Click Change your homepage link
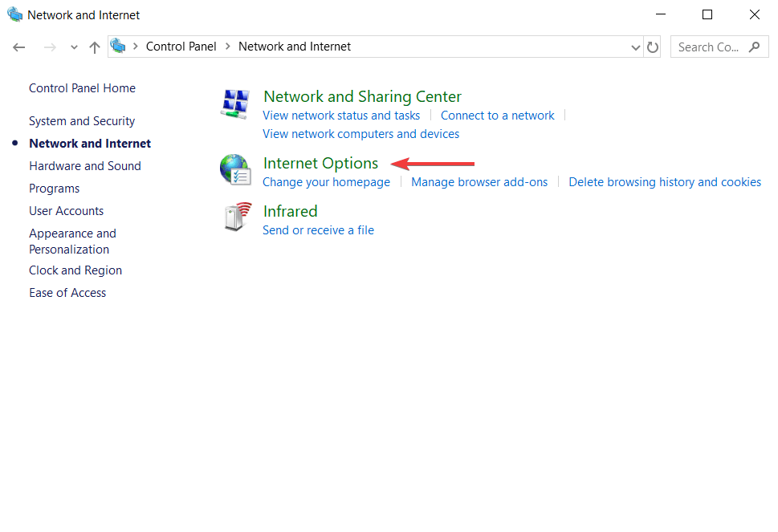The image size is (778, 532). point(327,182)
